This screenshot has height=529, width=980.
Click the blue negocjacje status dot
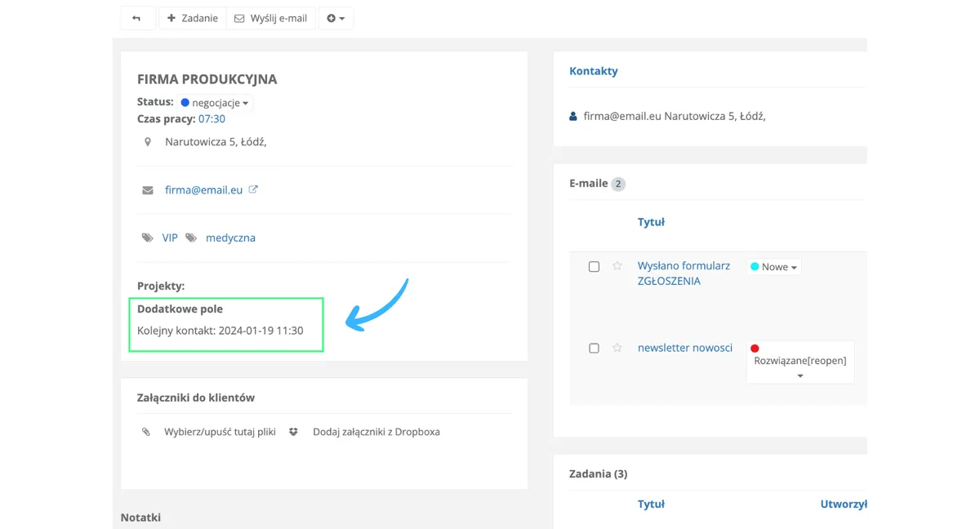pyautogui.click(x=185, y=103)
